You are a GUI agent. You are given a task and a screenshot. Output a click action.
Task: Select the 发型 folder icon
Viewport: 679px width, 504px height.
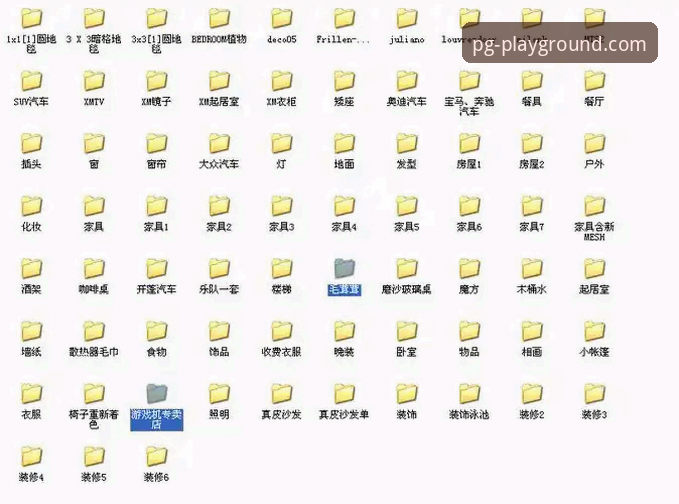(x=407, y=143)
